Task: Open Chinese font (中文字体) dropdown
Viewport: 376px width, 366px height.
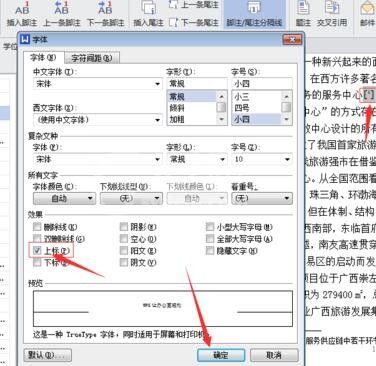Action: tap(158, 84)
